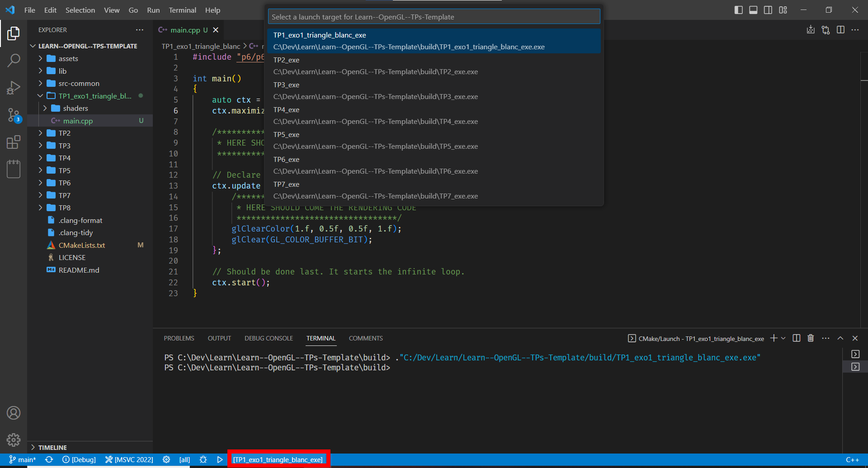Select TP7_exe launch target
868x468 pixels.
click(434, 190)
